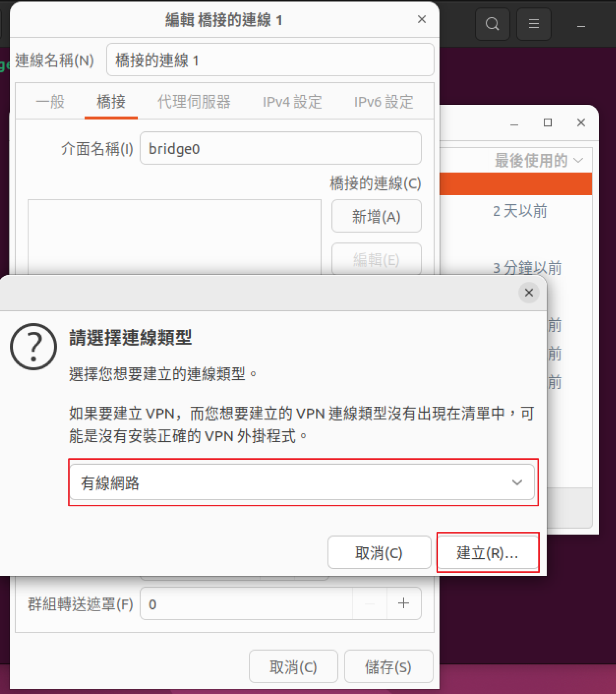Screen dimensions: 616x694
Task: Click the 儲存(S) button
Action: point(389,667)
